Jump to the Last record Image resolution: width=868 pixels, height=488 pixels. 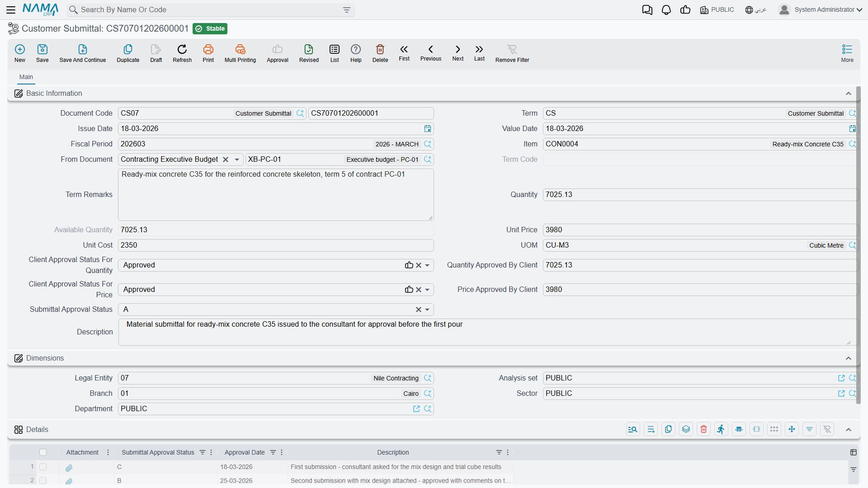coord(479,52)
